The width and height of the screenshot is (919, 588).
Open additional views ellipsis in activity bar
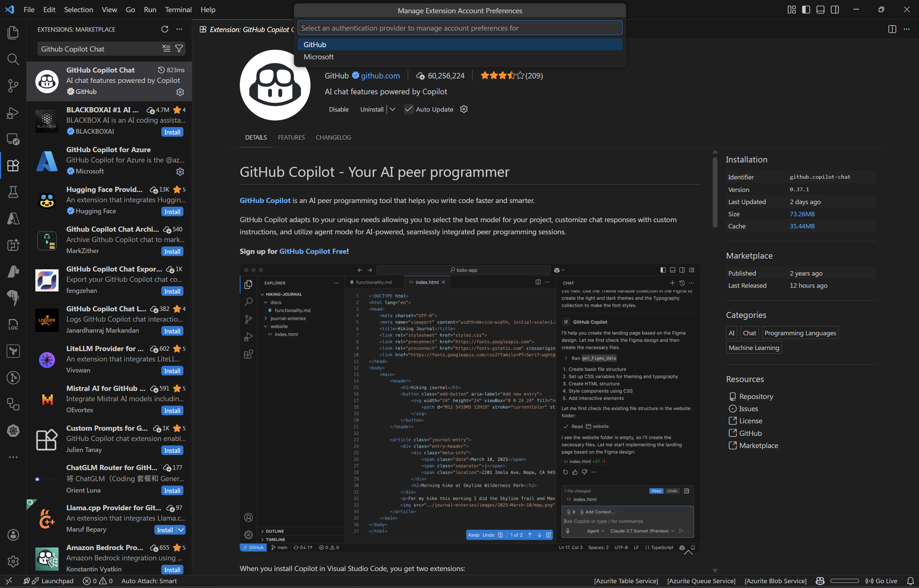point(13,457)
